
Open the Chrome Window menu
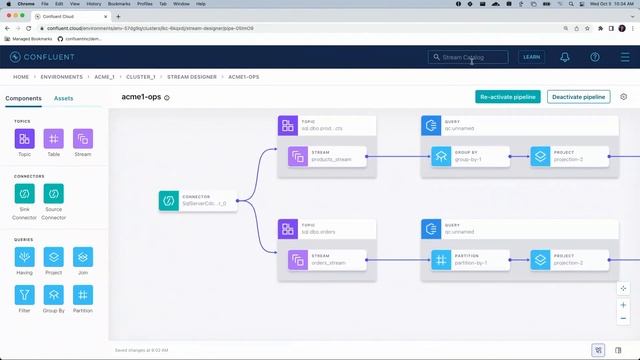(x=181, y=4)
